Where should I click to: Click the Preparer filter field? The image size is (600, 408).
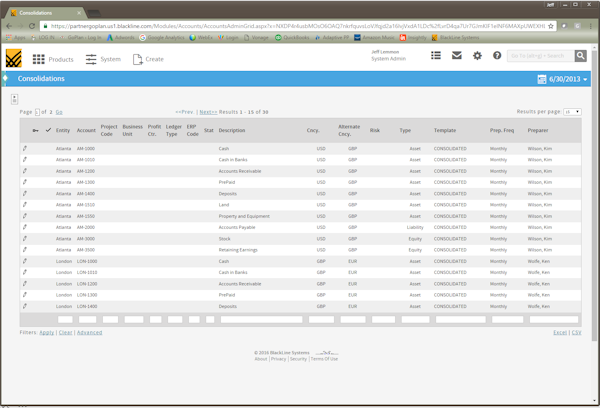click(554, 320)
